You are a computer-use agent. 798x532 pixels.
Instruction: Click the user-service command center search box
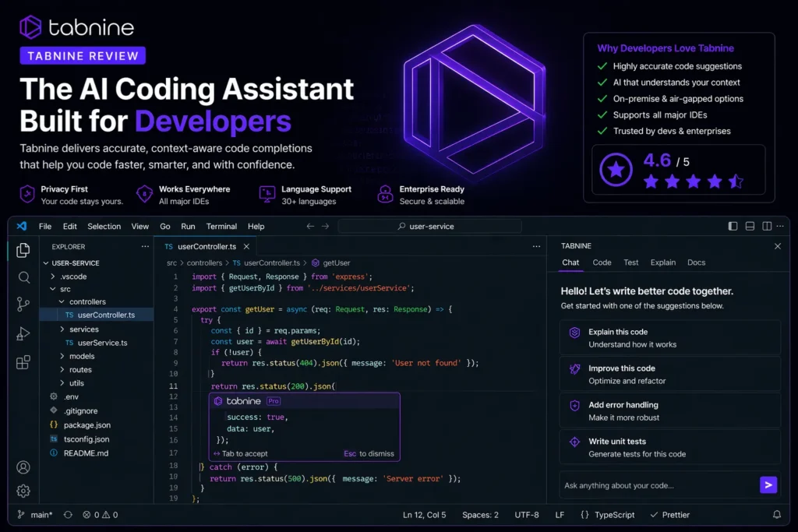coord(430,227)
